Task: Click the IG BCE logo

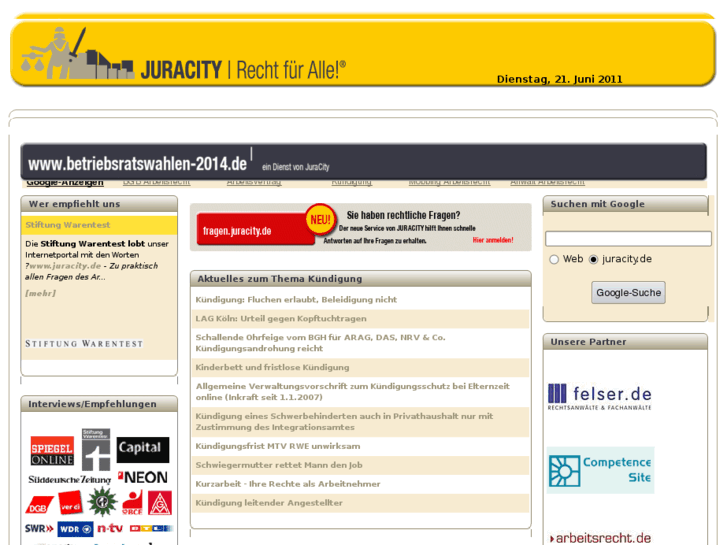Action: click(x=133, y=503)
